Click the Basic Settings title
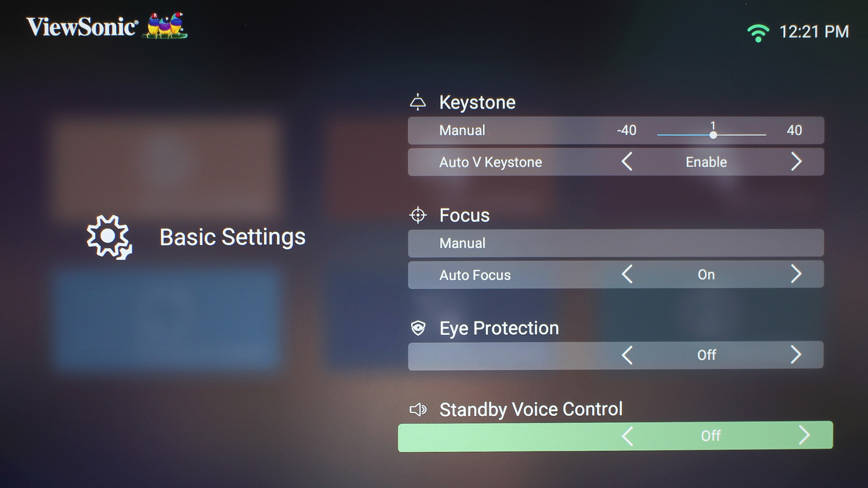 [x=232, y=237]
